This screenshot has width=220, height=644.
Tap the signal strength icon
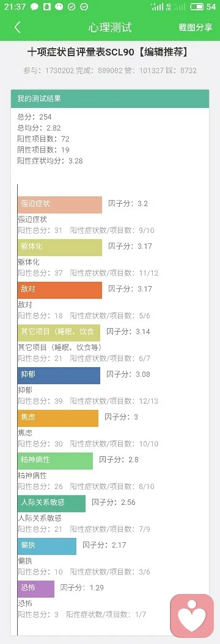(x=156, y=7)
